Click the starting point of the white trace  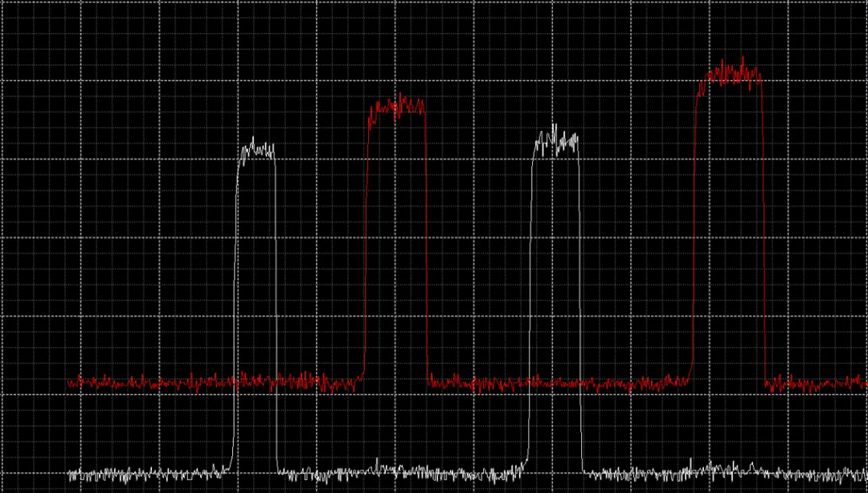coord(70,475)
